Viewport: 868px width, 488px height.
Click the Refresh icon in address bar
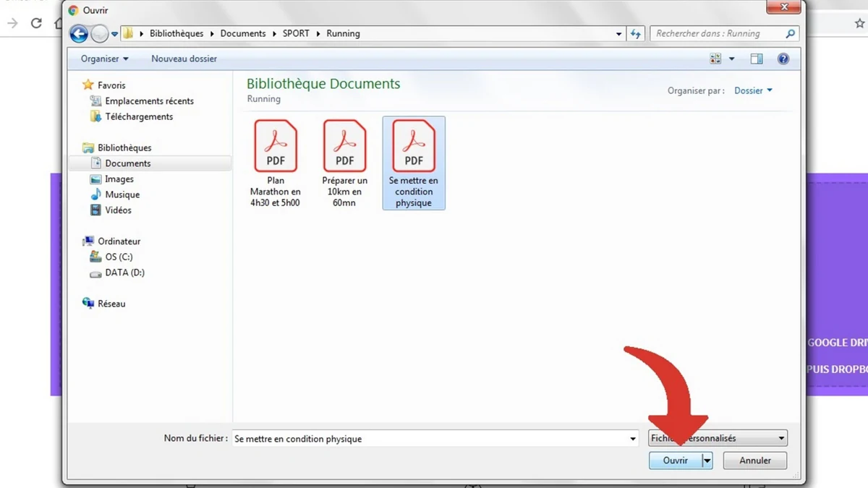[636, 33]
